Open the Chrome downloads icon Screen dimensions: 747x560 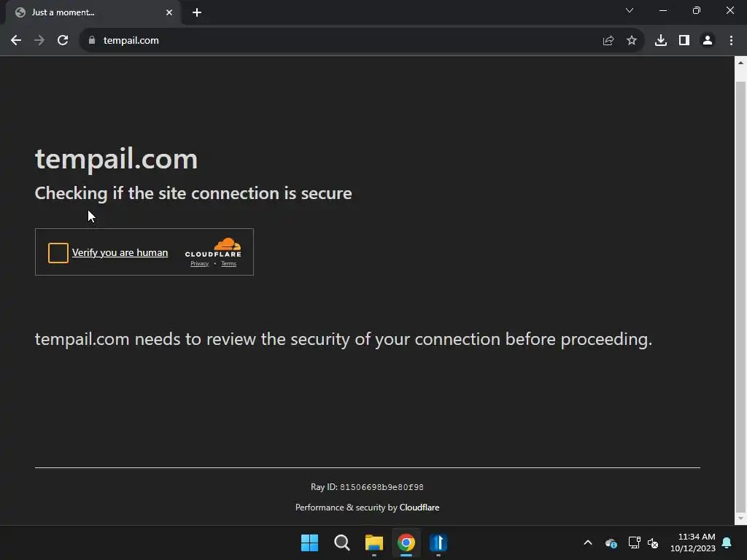(661, 41)
